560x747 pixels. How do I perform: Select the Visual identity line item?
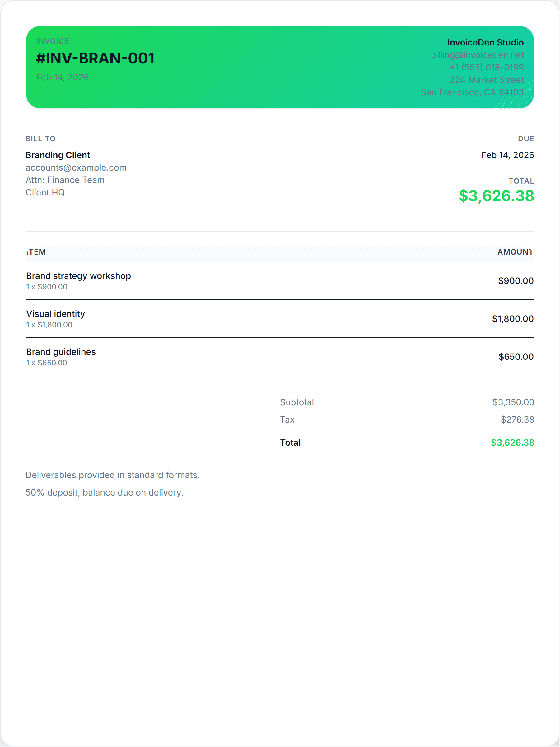tap(56, 314)
